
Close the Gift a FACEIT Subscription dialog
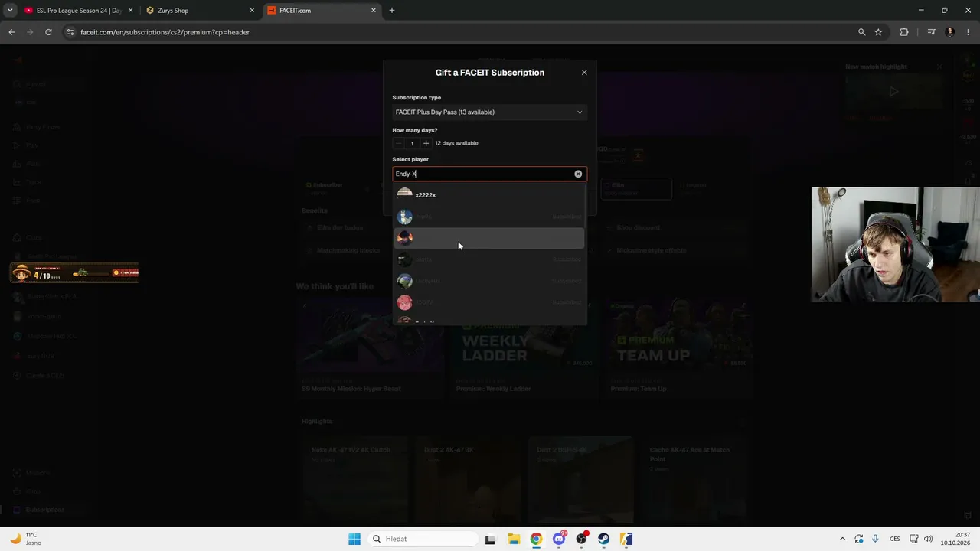[584, 73]
